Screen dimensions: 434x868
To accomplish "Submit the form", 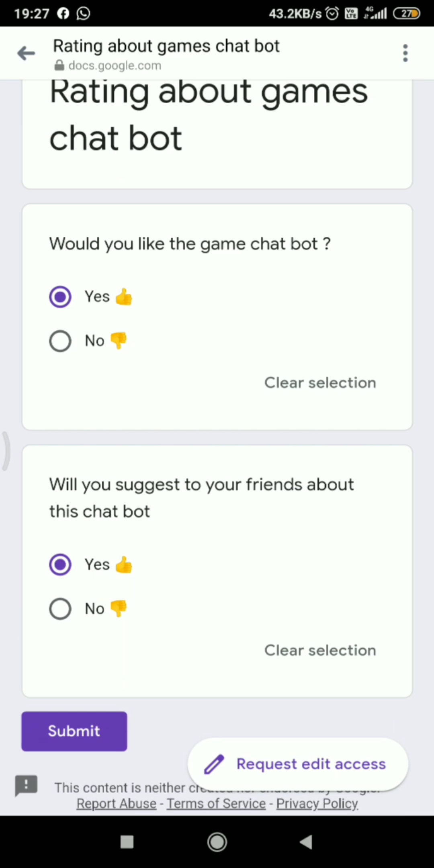I will (x=74, y=731).
